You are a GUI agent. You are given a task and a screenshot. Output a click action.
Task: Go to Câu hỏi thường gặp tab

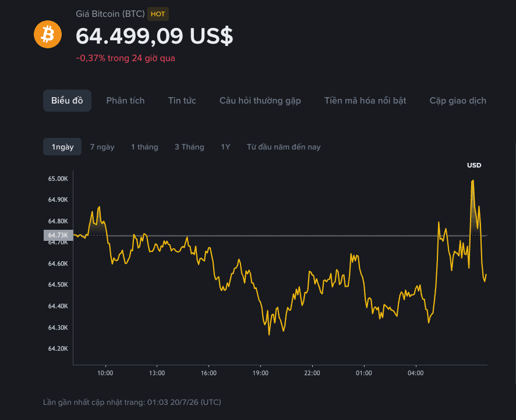click(x=260, y=101)
